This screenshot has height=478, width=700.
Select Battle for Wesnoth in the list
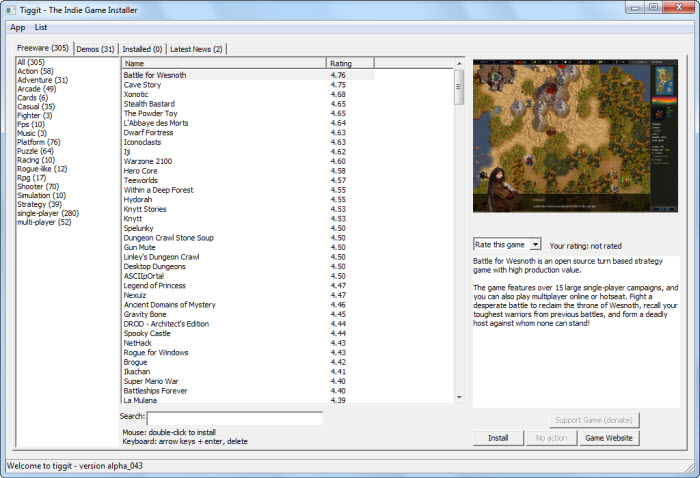coord(248,75)
